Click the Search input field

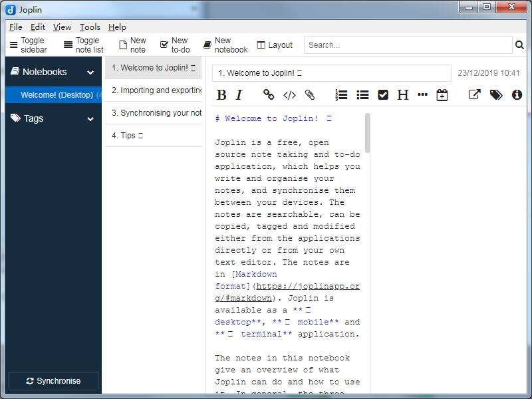[x=408, y=45]
